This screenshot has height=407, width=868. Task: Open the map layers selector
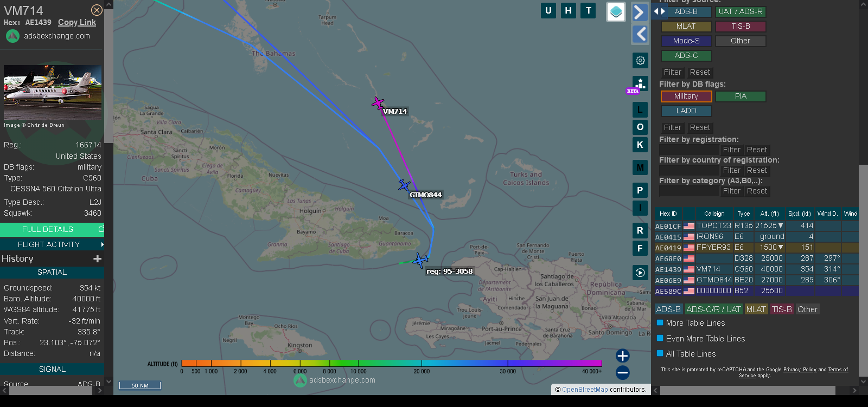[x=616, y=12]
